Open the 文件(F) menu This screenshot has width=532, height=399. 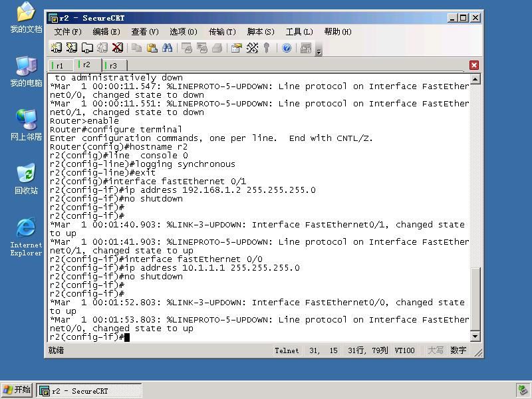pyautogui.click(x=68, y=32)
